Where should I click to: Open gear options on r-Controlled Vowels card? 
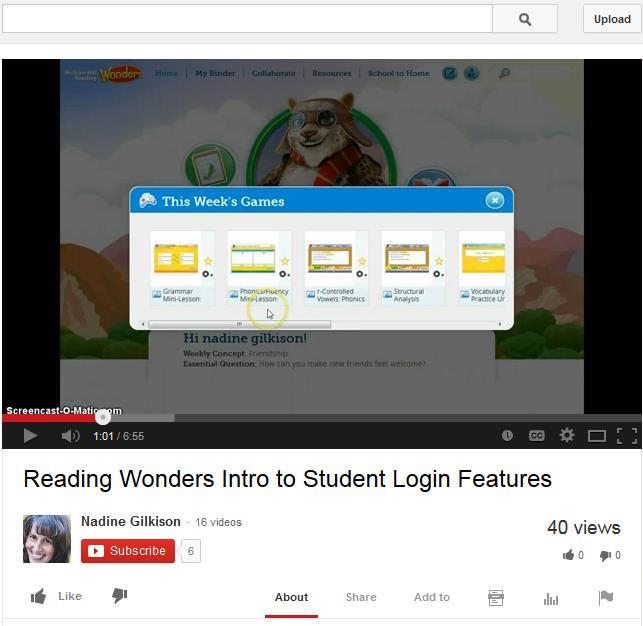361,274
